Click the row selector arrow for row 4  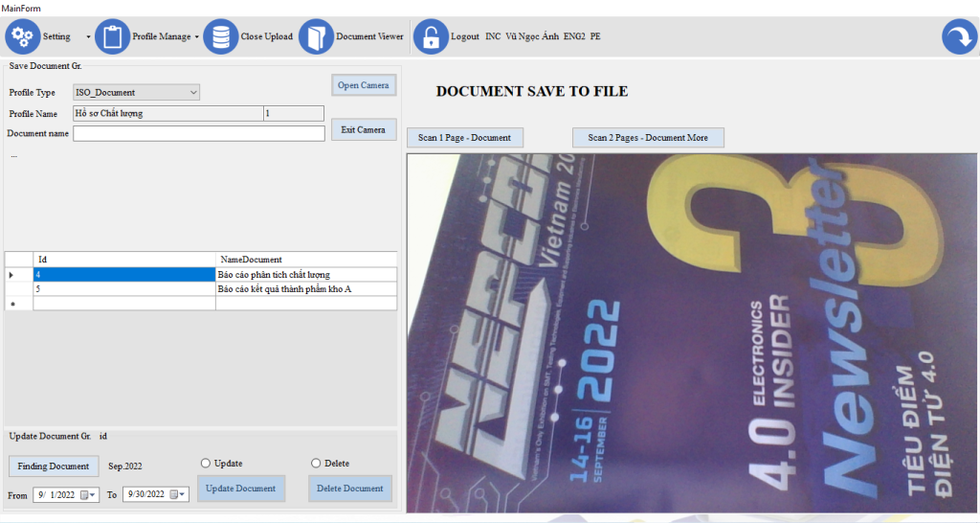(19, 275)
